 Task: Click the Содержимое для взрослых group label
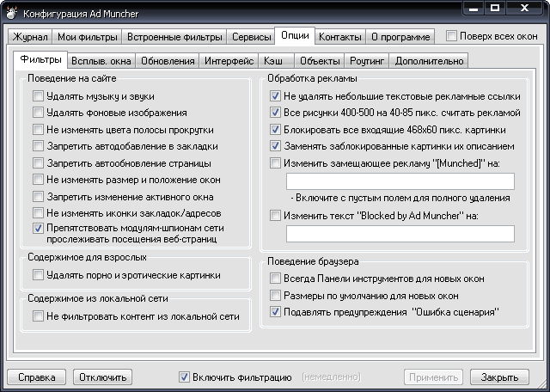[x=87, y=257]
